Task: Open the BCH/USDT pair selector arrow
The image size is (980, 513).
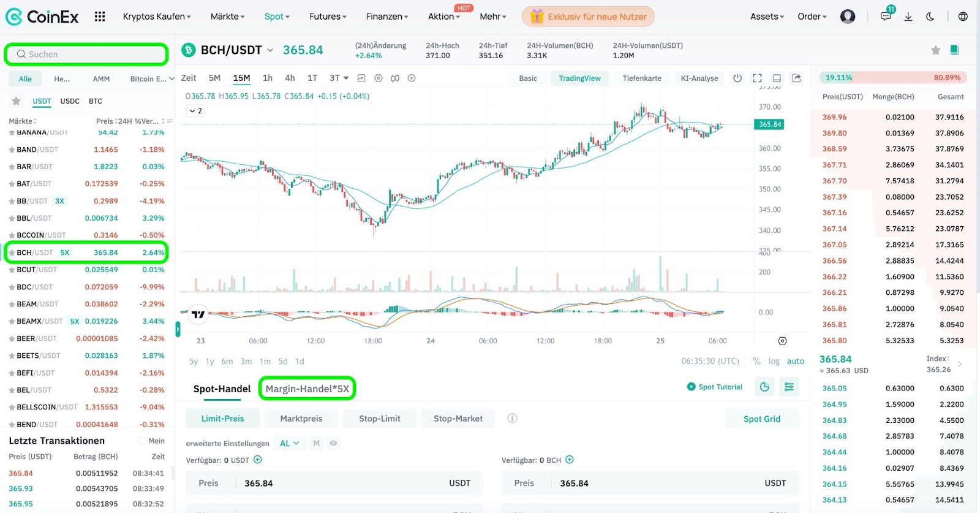Action: pos(269,50)
